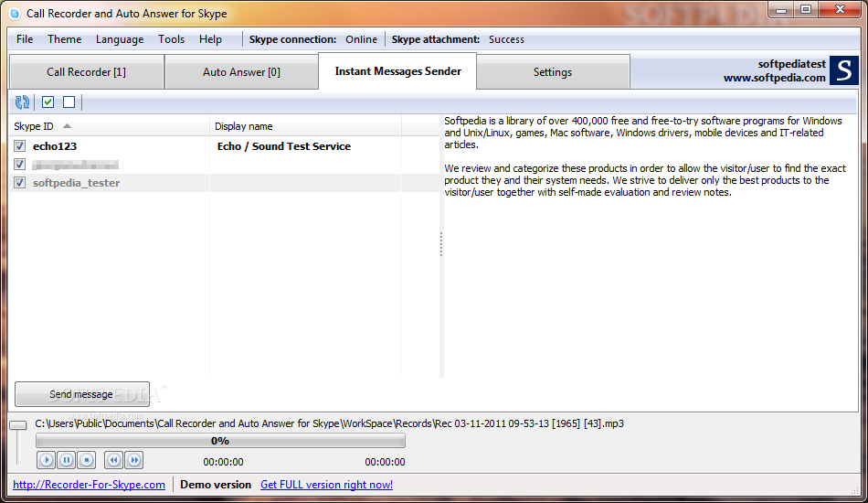Click Get FULL version right now link
The height and width of the screenshot is (503, 868).
click(x=326, y=485)
